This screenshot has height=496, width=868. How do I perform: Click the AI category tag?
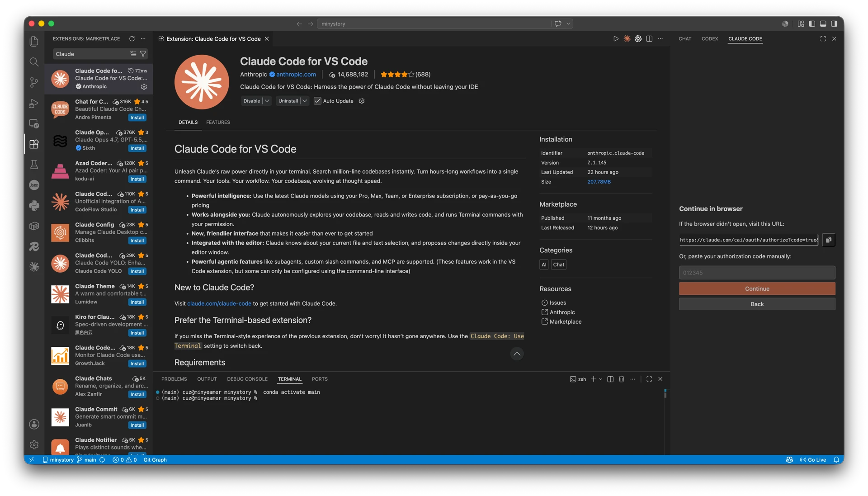[x=544, y=265]
